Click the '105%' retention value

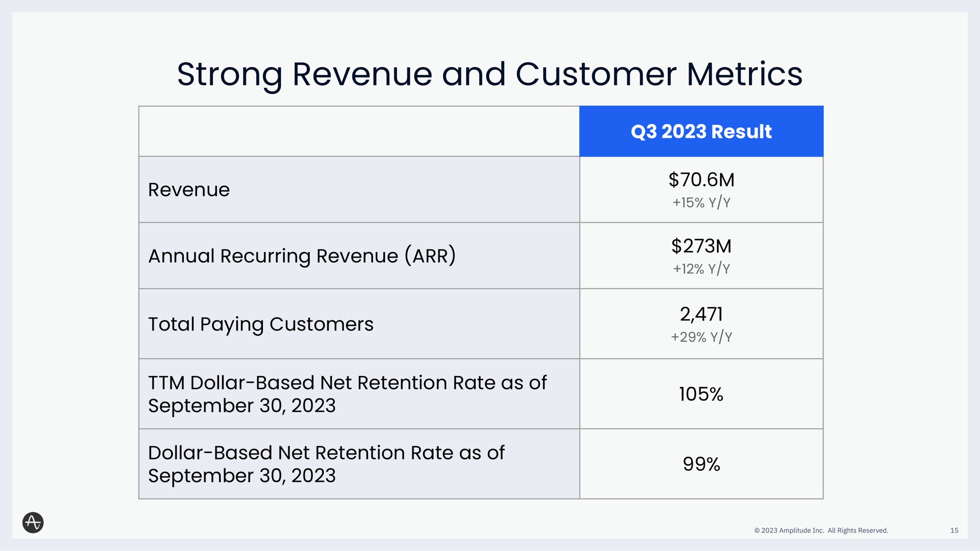(x=701, y=394)
